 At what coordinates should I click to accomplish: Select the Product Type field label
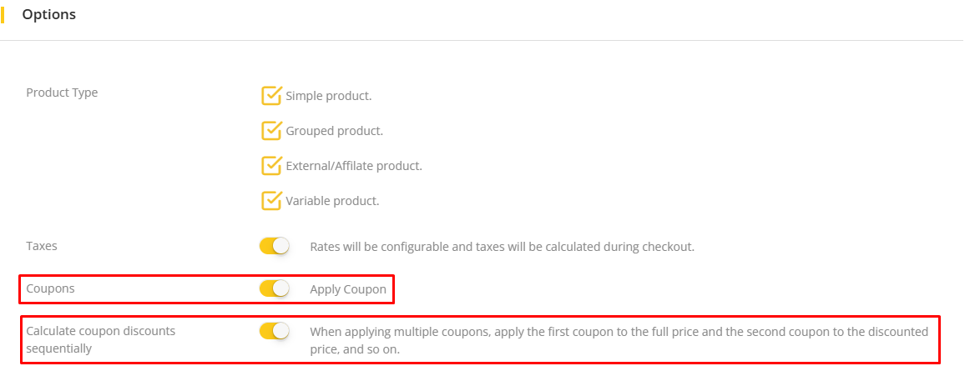tap(62, 93)
